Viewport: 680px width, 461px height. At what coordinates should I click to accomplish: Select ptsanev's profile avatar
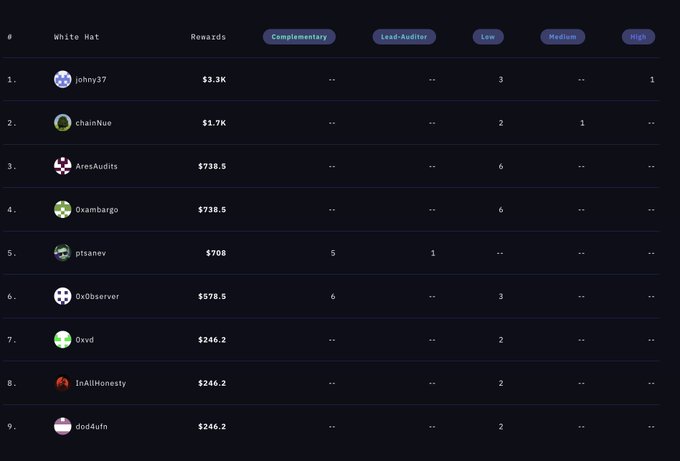[x=62, y=253]
